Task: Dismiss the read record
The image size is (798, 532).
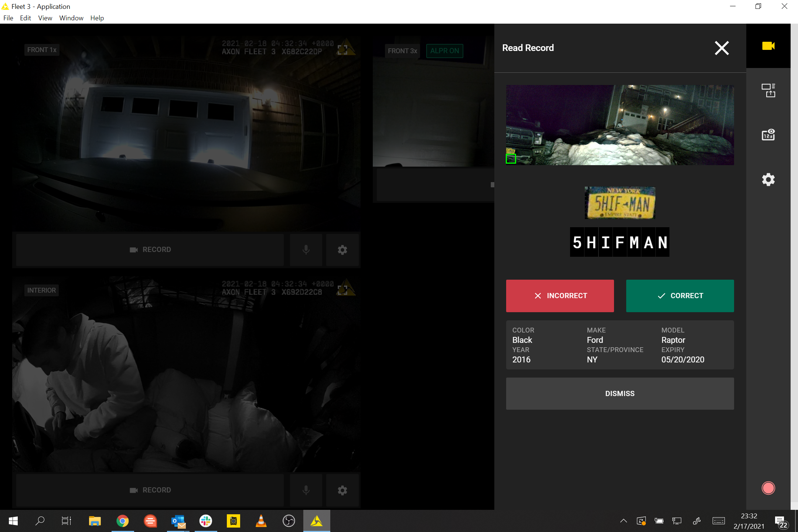Action: point(620,393)
